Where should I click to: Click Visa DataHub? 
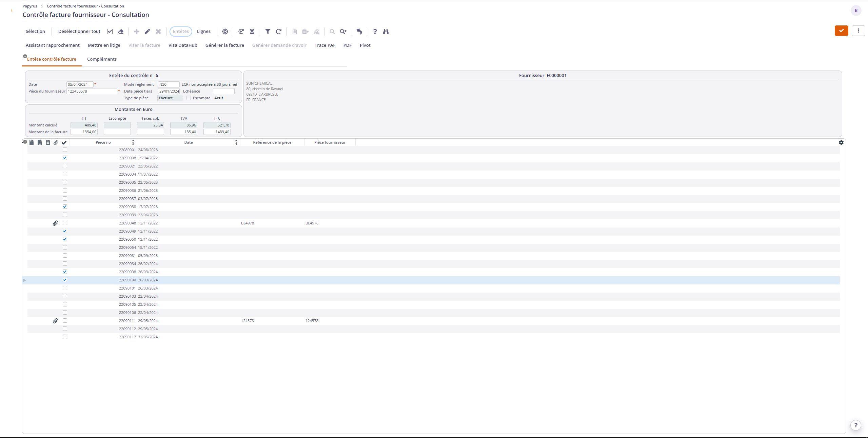coord(183,45)
